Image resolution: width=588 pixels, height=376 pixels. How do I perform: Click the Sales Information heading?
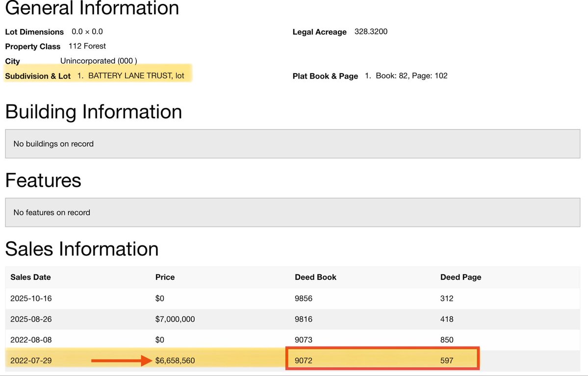[82, 249]
